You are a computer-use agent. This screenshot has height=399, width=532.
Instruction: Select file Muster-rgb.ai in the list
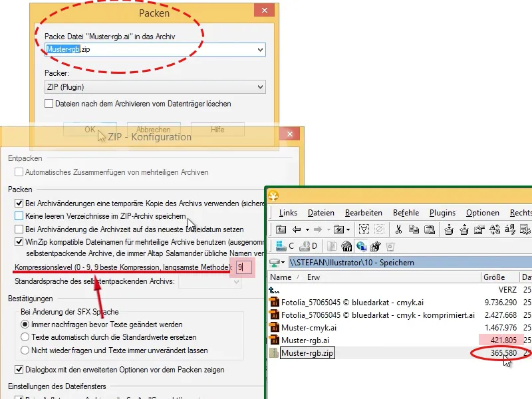305,340
